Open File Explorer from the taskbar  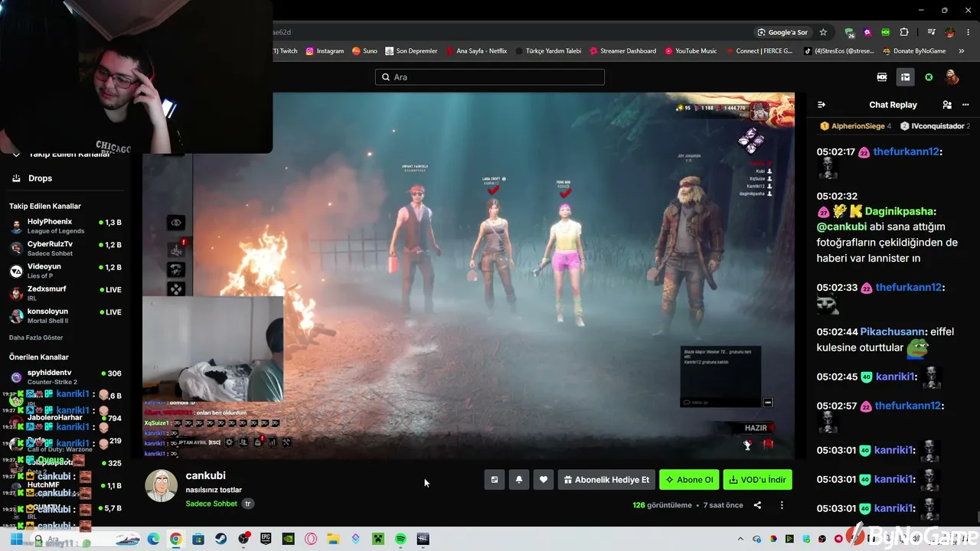333,540
